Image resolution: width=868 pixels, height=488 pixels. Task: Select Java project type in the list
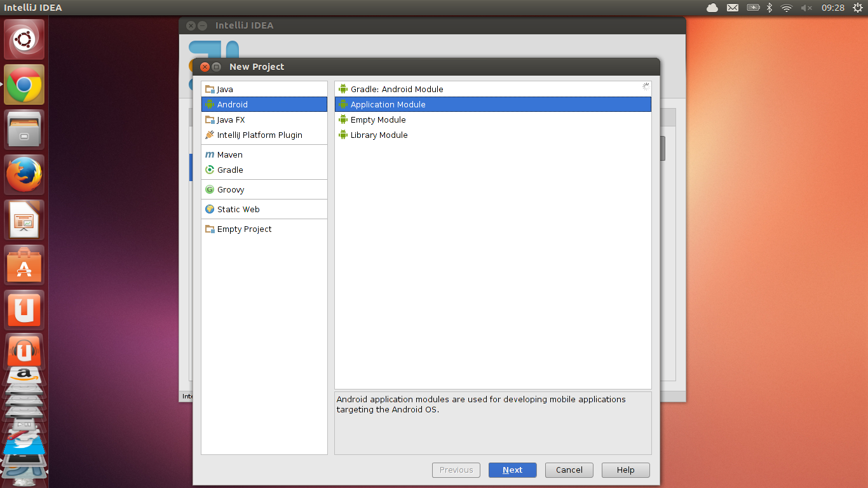264,89
